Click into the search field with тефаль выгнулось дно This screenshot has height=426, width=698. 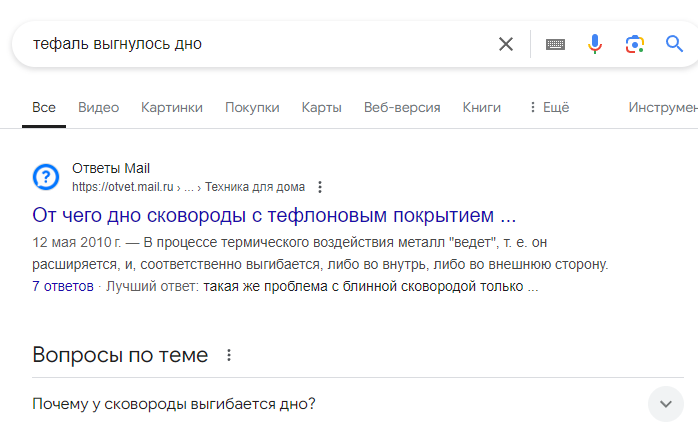click(258, 44)
